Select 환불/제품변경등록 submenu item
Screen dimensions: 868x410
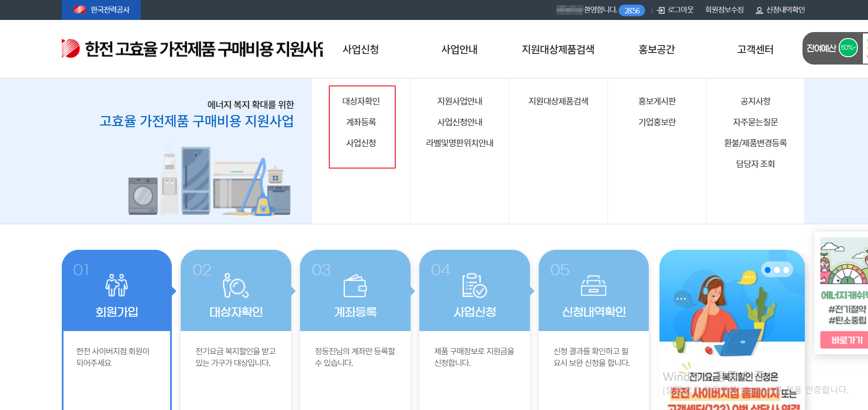[x=756, y=143]
